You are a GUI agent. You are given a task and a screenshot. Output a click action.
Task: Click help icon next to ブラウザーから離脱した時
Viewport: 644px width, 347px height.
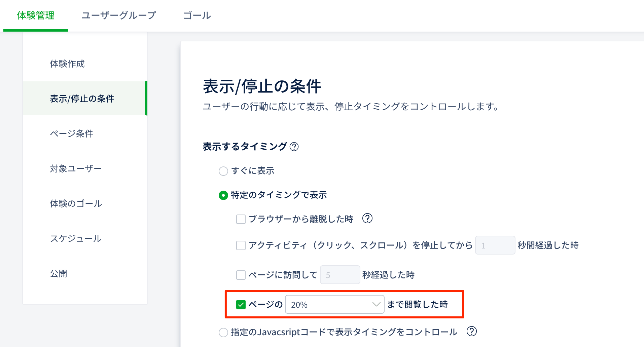(x=367, y=219)
